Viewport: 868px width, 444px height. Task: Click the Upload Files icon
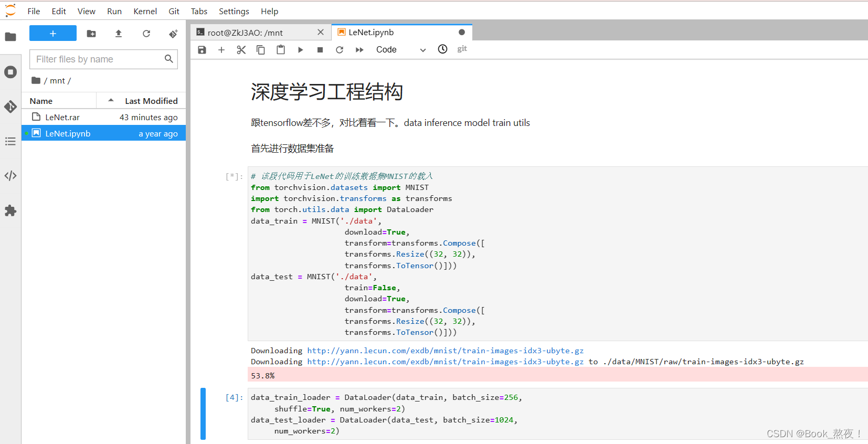pos(119,34)
